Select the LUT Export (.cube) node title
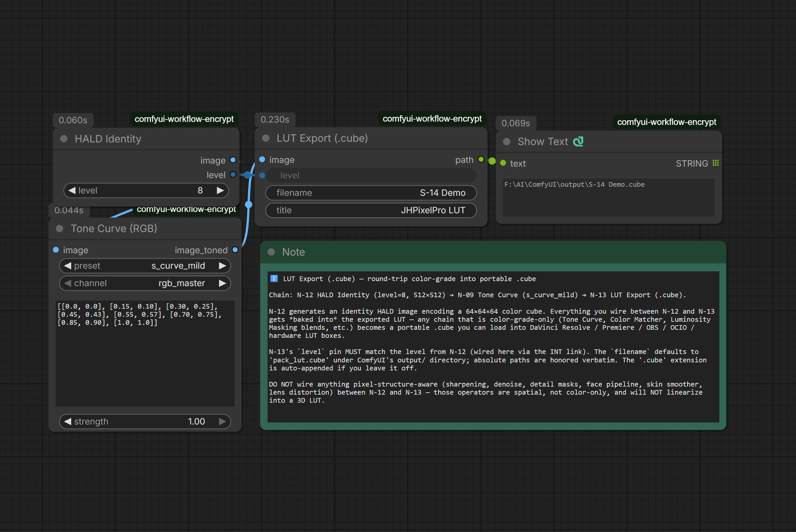This screenshot has width=796, height=532. point(322,138)
